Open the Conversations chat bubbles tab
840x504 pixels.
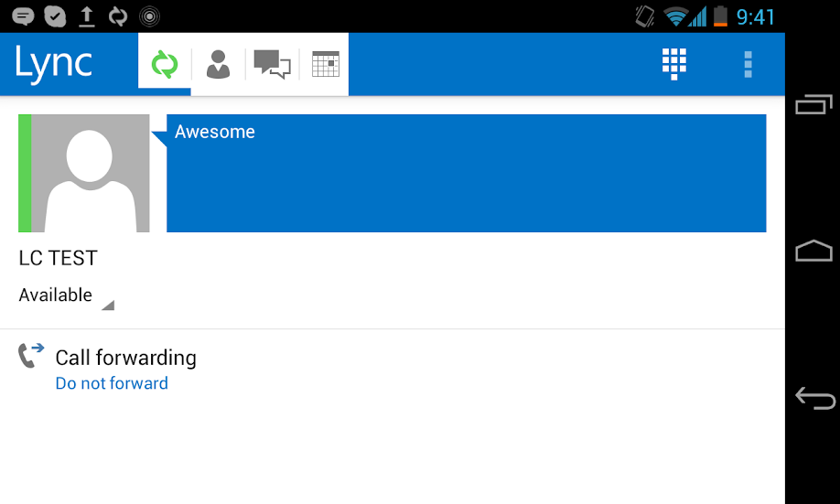(272, 64)
